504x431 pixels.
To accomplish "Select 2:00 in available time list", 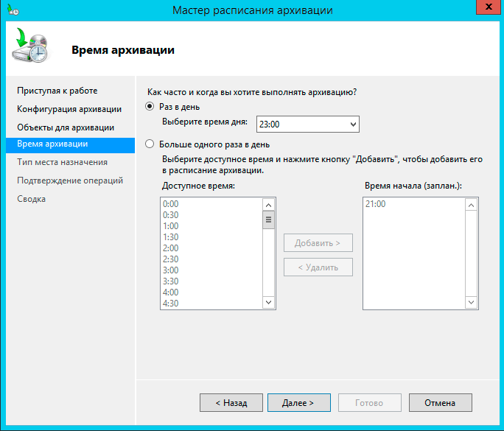I will 170,248.
